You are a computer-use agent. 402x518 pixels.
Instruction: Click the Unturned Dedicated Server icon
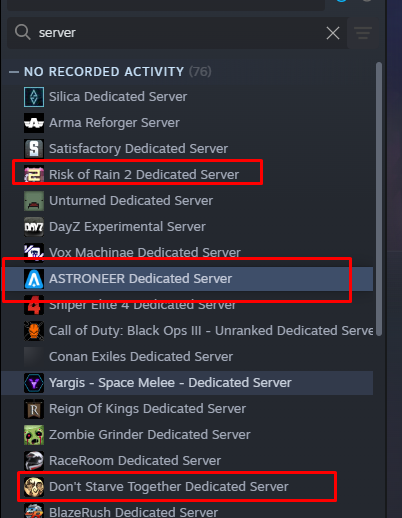click(34, 201)
